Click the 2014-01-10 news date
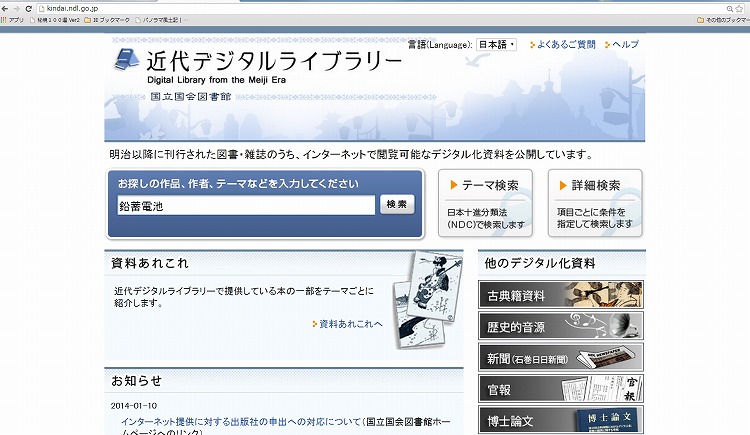 134,406
